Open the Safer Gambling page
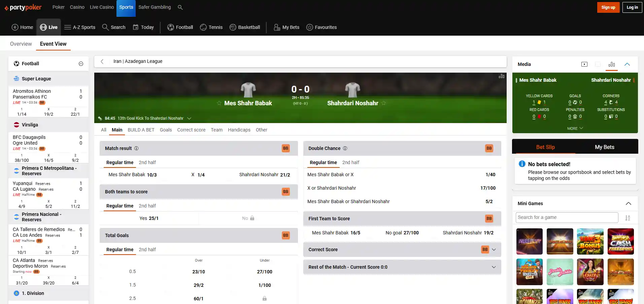 (155, 7)
